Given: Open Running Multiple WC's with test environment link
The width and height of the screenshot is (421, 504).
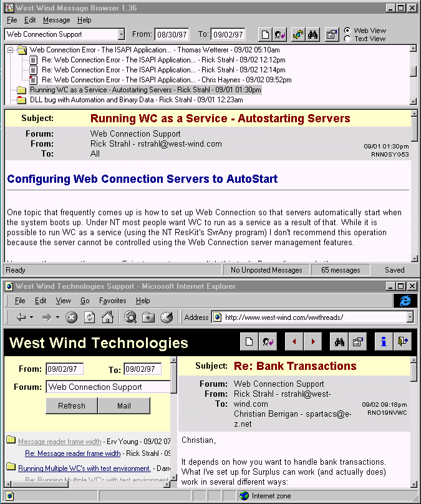Looking at the screenshot, I should (85, 468).
